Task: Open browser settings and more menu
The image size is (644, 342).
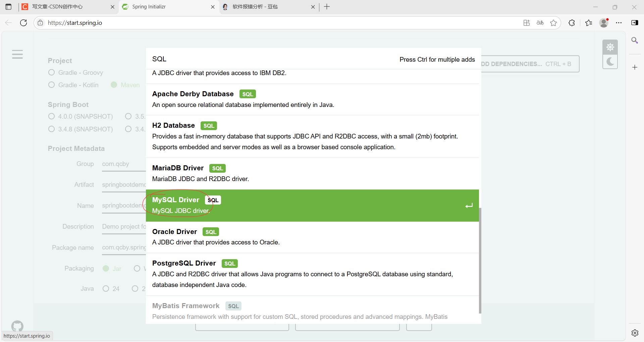Action: point(619,23)
